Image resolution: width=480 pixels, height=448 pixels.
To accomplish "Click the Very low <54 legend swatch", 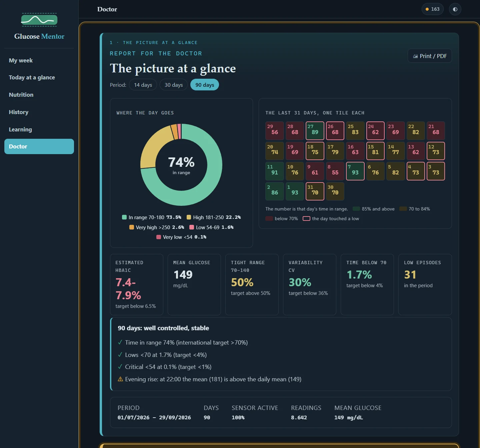I will [159, 237].
